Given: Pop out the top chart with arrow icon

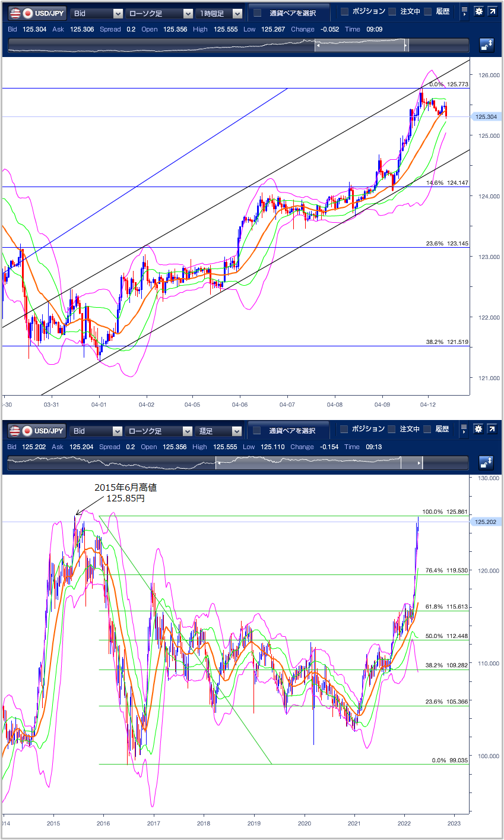Looking at the screenshot, I should (492, 12).
